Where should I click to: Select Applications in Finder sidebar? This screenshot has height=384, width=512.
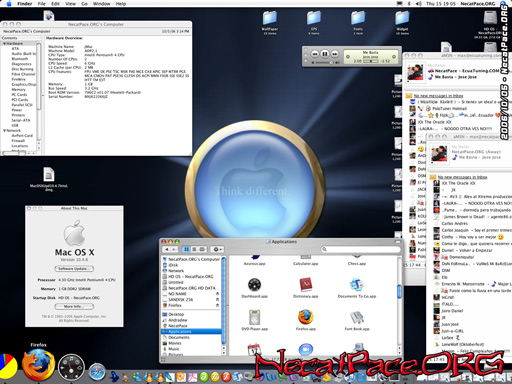pyautogui.click(x=191, y=332)
